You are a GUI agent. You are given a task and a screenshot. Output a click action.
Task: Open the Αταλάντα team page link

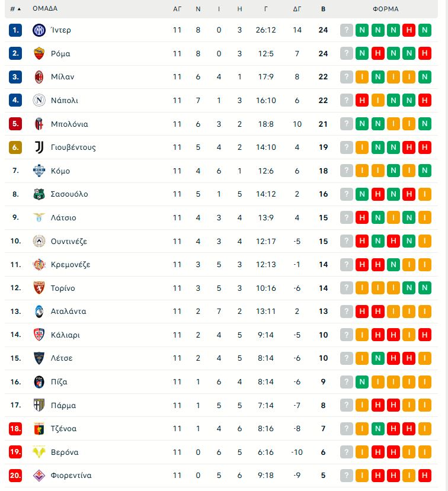pyautogui.click(x=69, y=312)
